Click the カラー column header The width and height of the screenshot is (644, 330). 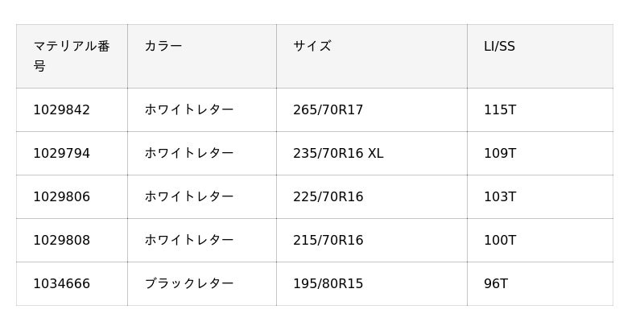click(x=163, y=47)
